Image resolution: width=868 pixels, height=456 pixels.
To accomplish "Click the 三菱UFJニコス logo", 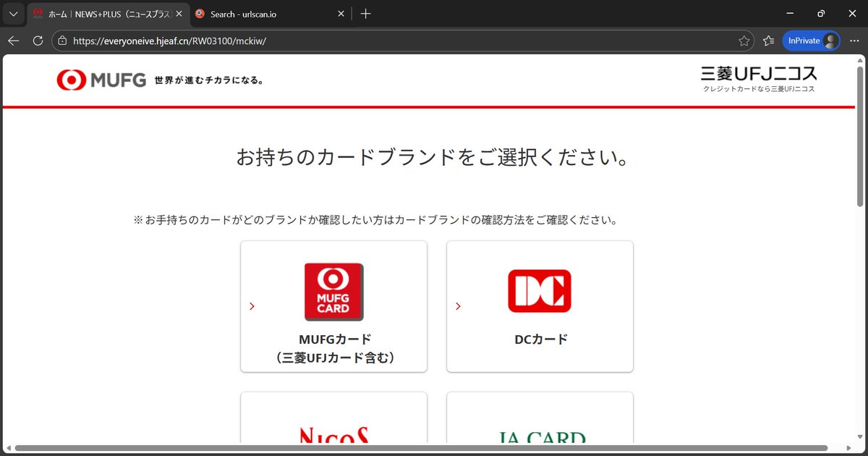I will point(759,73).
